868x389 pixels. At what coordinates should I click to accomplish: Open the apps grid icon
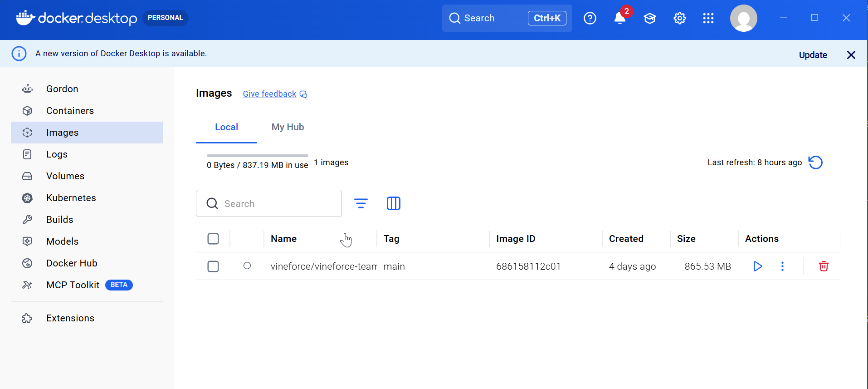tap(708, 18)
